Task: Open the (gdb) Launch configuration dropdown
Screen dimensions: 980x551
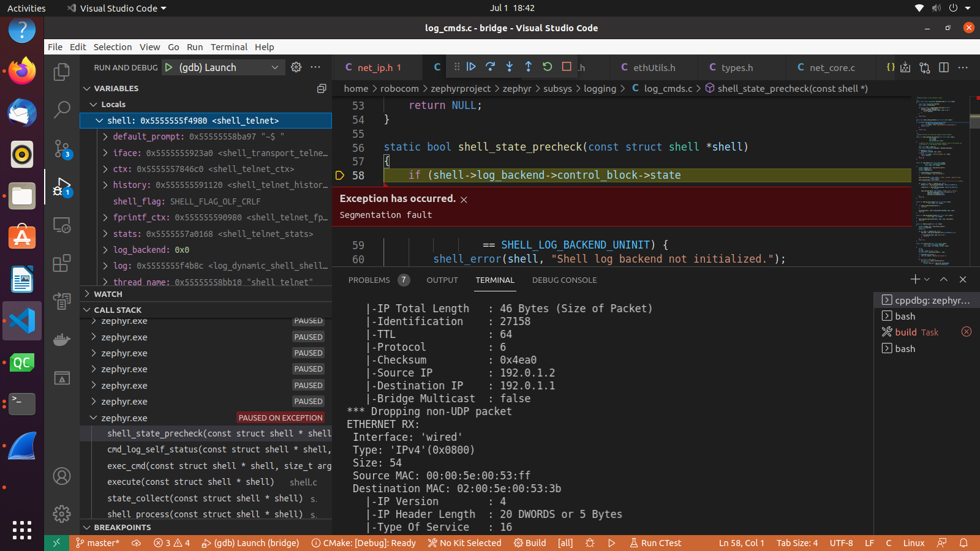Action: point(275,67)
